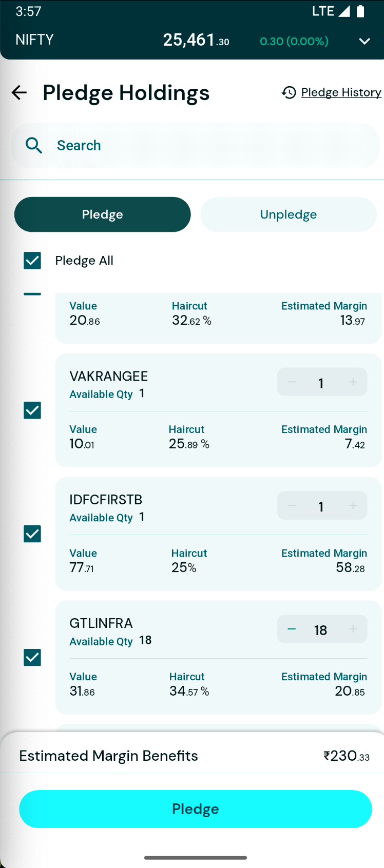384x868 pixels.
Task: Tap the Pledge History clock icon
Action: [289, 92]
